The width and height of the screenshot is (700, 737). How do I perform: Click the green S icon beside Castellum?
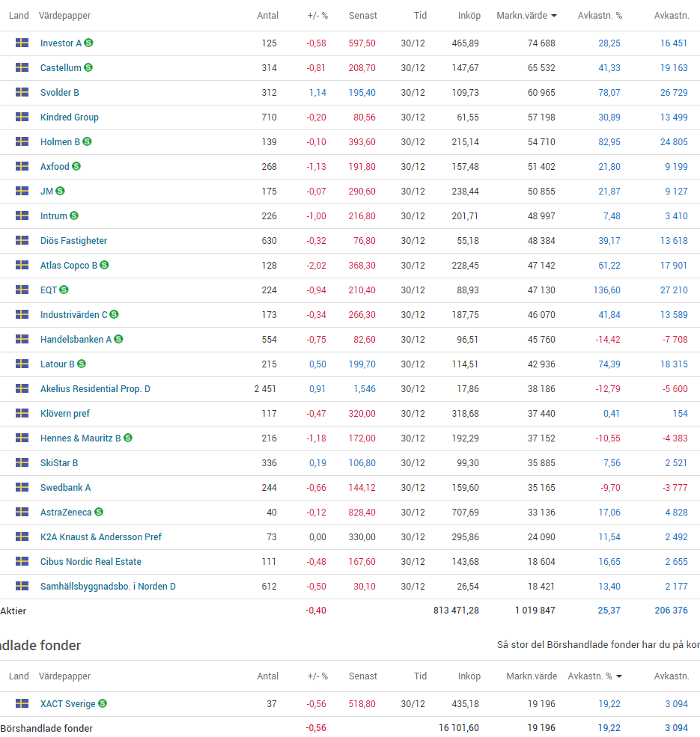pos(88,67)
